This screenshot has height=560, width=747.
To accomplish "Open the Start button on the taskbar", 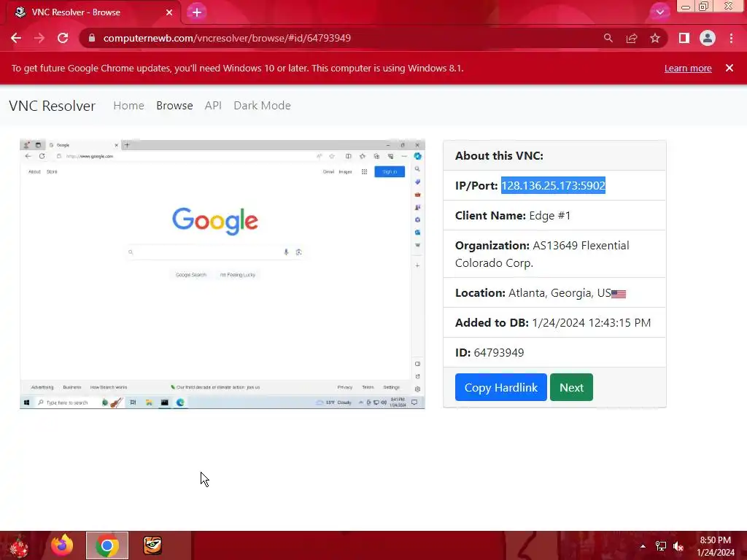I will (x=18, y=545).
